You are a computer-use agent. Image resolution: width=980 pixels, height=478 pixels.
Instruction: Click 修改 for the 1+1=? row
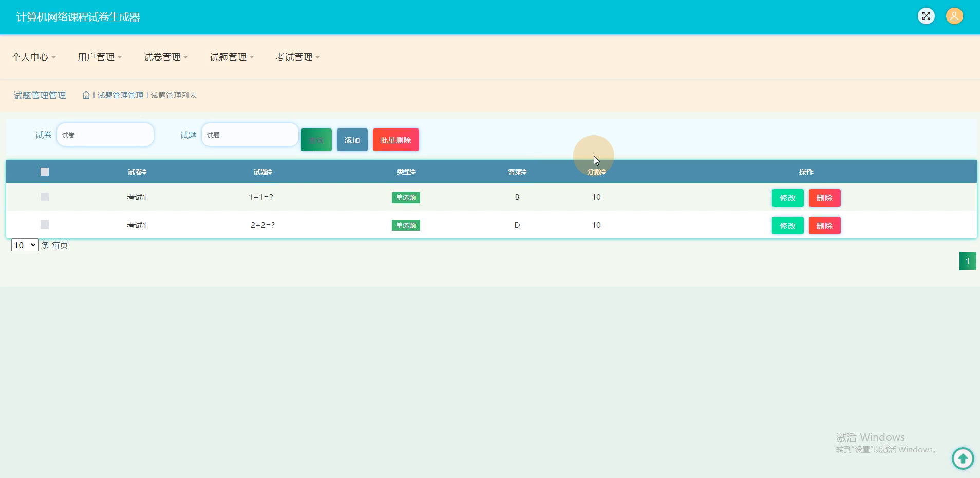[x=787, y=198]
